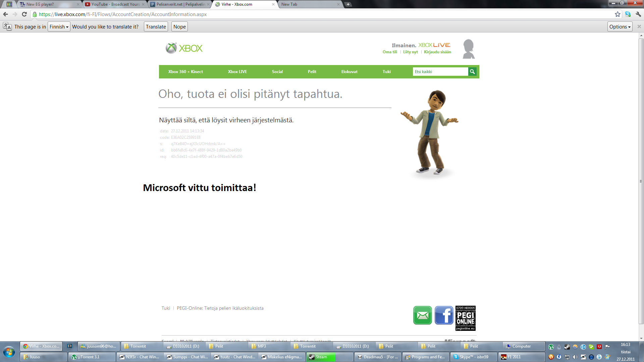This screenshot has height=362, width=644.
Task: Open the Deadmau5 taskbar button
Action: pyautogui.click(x=378, y=357)
